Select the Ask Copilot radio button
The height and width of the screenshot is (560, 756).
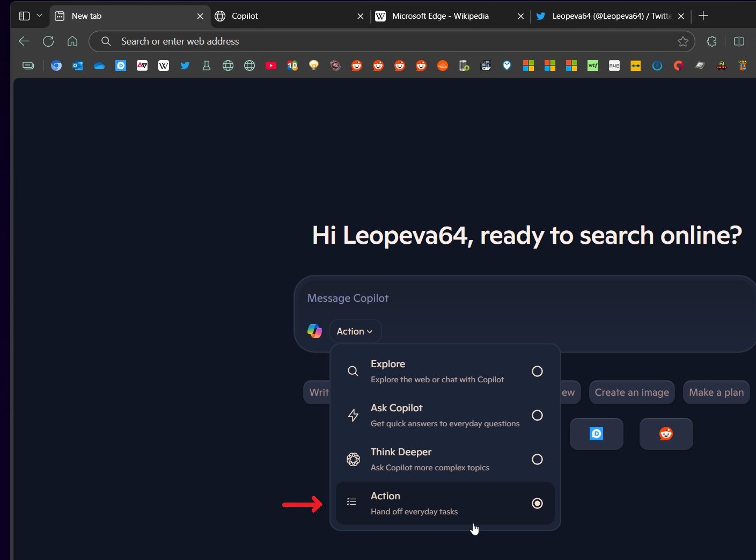pos(537,416)
